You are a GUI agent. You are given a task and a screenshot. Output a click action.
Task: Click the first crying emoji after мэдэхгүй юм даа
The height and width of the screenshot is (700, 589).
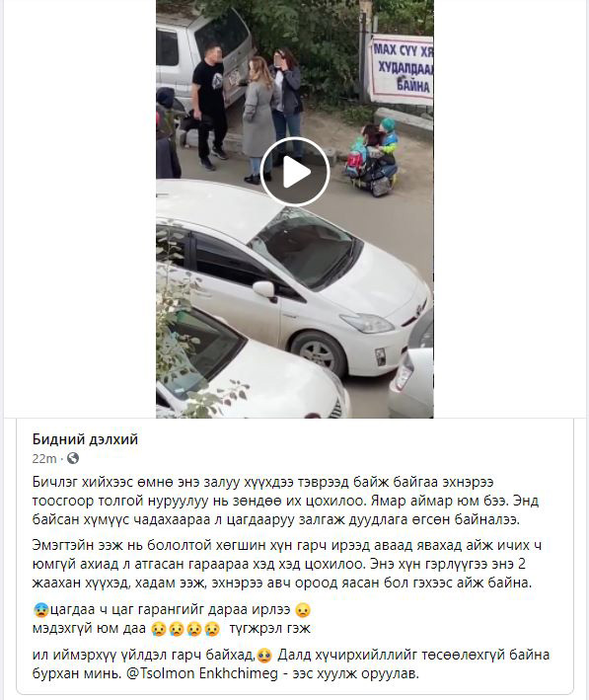point(159,629)
